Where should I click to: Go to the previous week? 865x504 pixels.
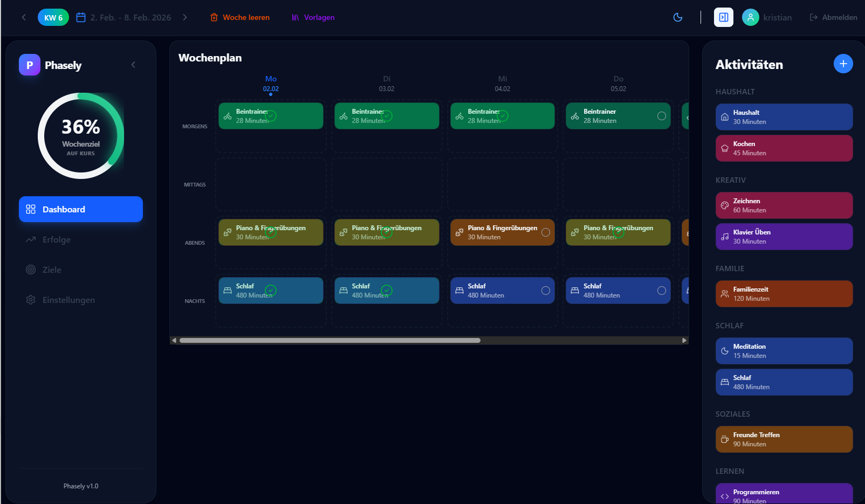(24, 17)
